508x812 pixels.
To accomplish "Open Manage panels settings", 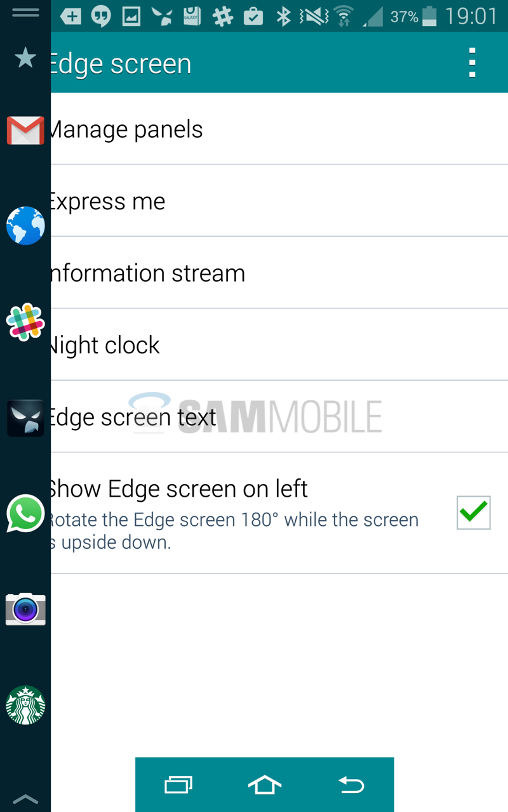I will [279, 129].
